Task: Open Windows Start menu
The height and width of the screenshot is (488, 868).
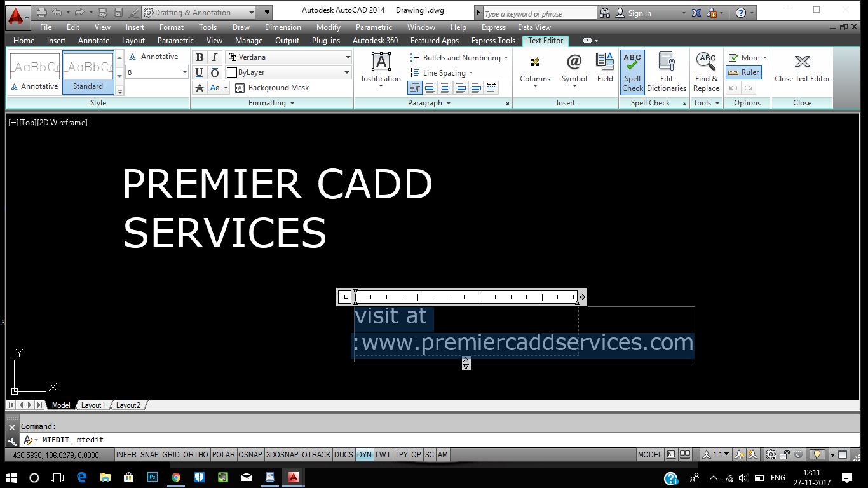Action: point(11,477)
